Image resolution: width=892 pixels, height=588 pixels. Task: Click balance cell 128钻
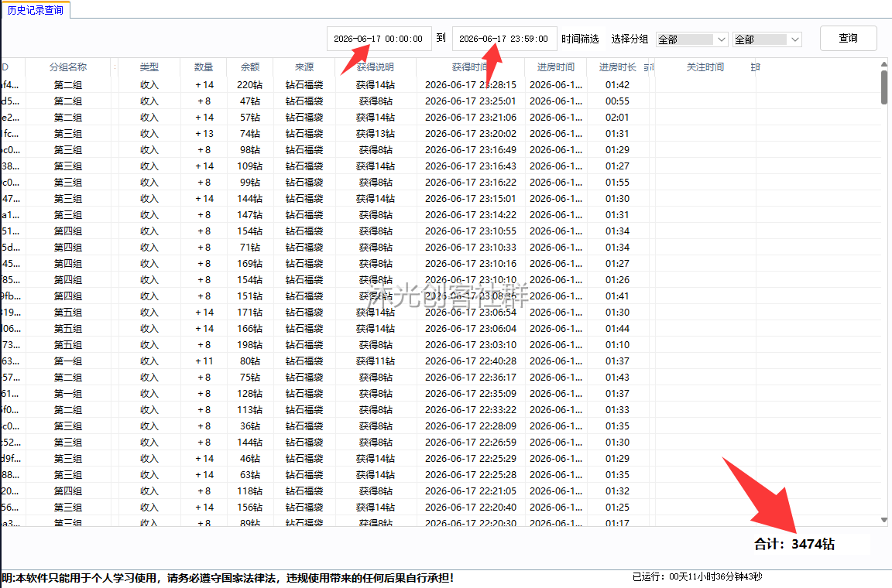coord(250,394)
